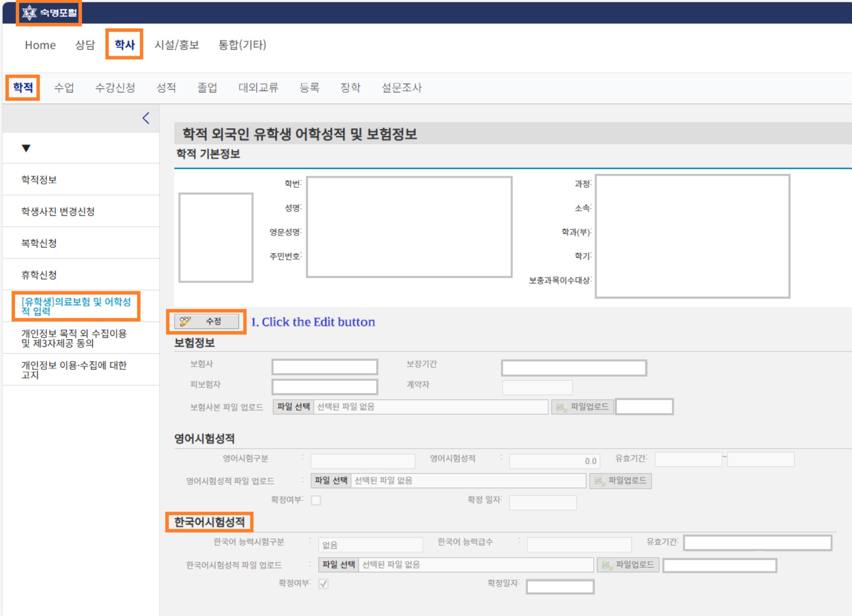The height and width of the screenshot is (616, 852).
Task: Collapse the sidebar with the left chevron
Action: [146, 118]
